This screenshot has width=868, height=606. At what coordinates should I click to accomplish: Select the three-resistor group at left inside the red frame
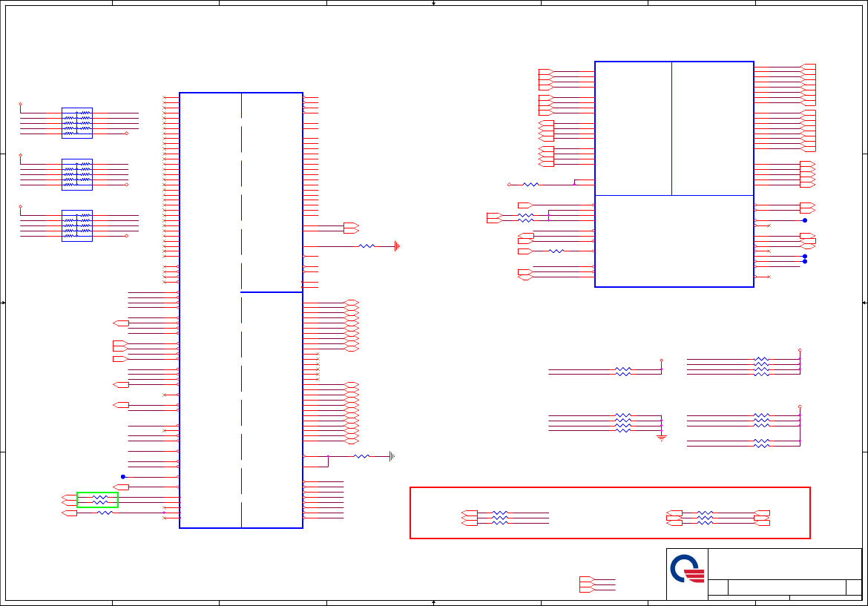click(x=499, y=518)
